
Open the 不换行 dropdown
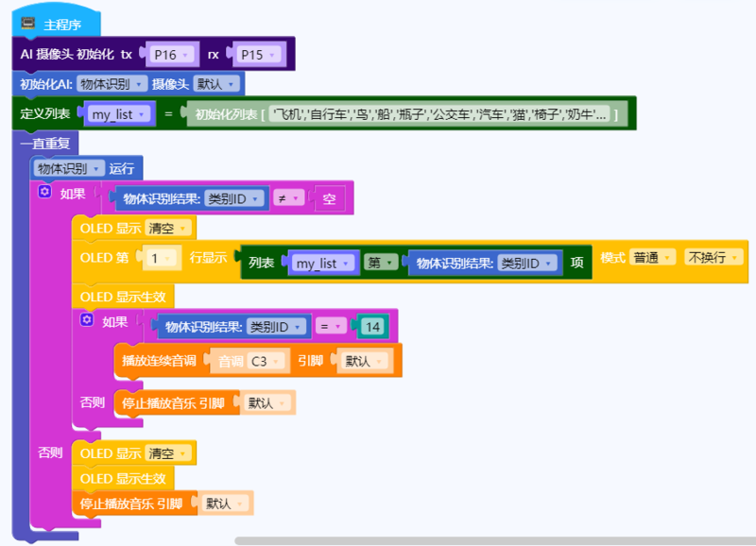(712, 258)
